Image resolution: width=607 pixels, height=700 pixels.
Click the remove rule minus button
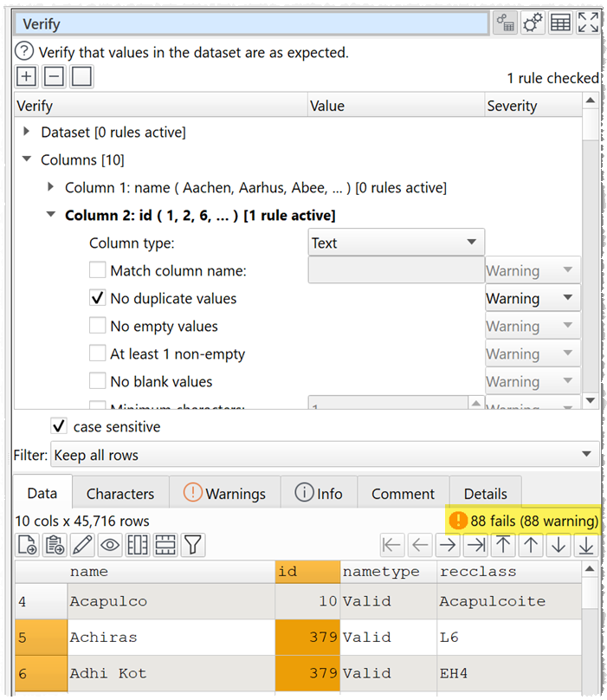pos(54,77)
